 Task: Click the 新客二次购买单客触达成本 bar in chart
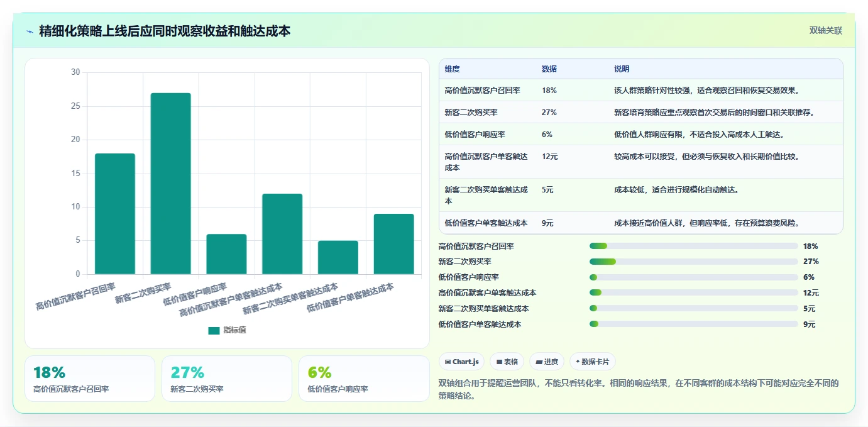[338, 257]
